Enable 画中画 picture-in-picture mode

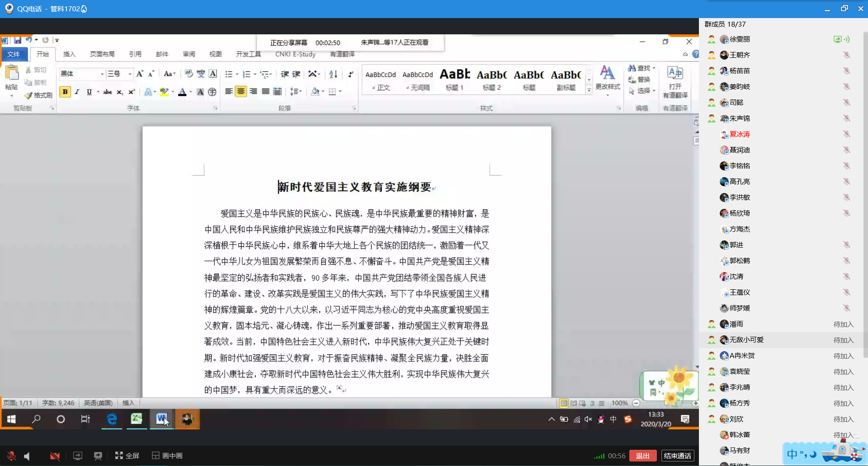[x=167, y=456]
